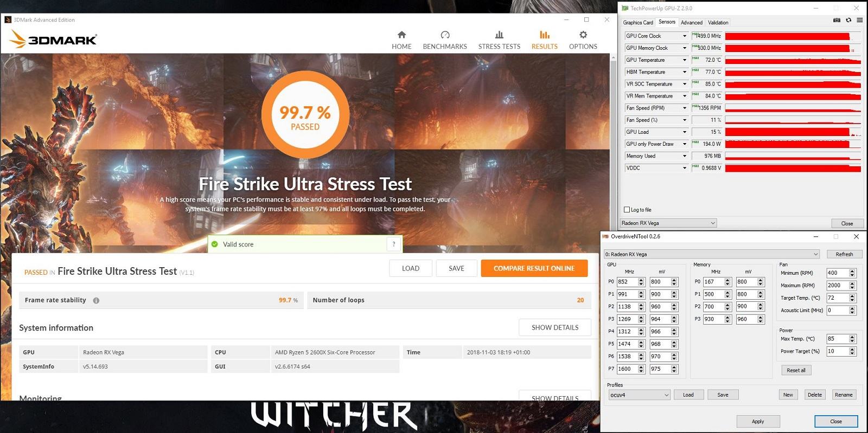
Task: Open the Stress Tests section
Action: (x=499, y=40)
